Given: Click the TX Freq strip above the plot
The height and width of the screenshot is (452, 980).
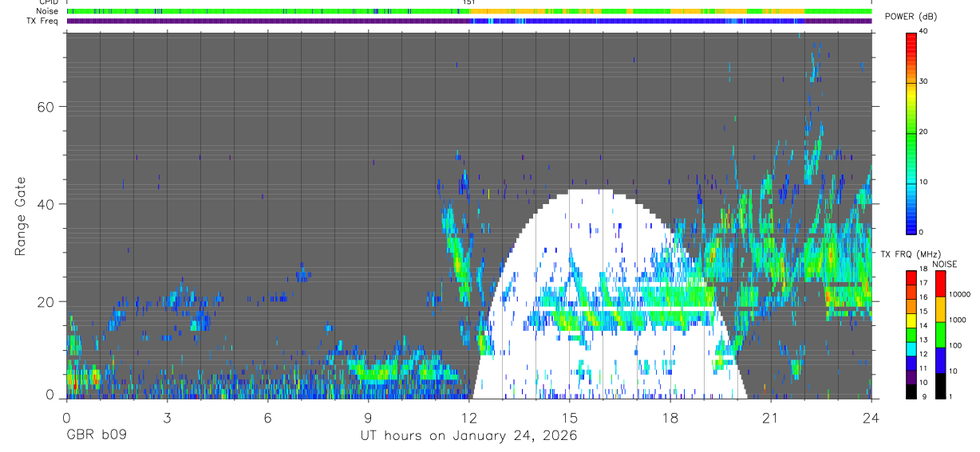Looking at the screenshot, I should pos(468,21).
